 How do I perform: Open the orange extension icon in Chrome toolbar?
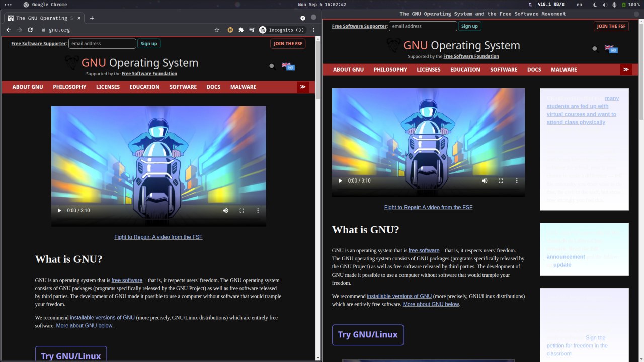point(230,30)
